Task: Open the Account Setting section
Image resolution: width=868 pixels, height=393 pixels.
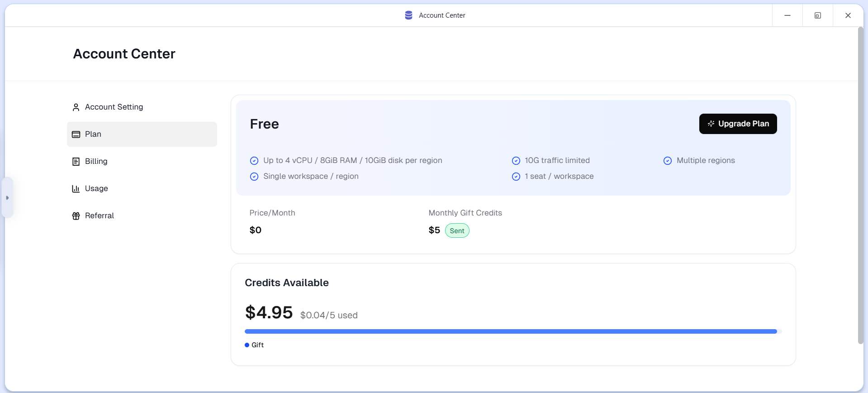Action: pos(142,107)
